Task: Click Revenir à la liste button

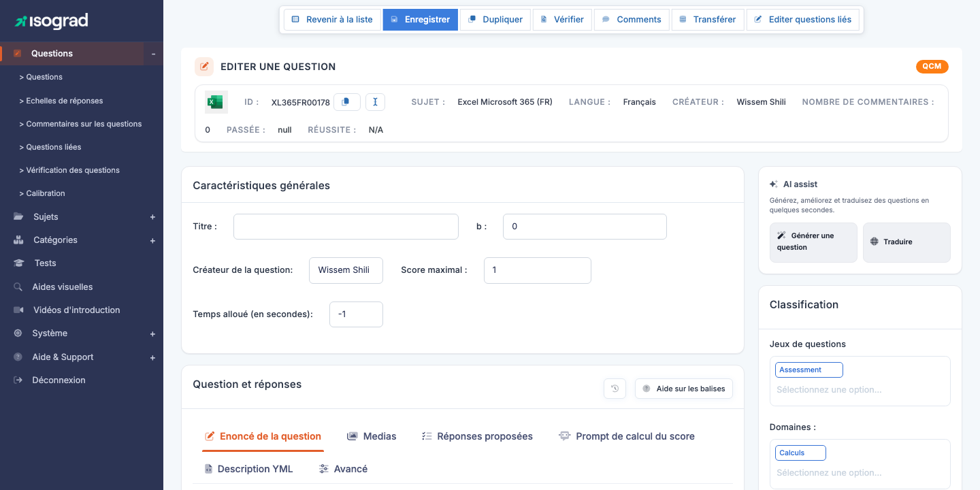Action: (332, 20)
